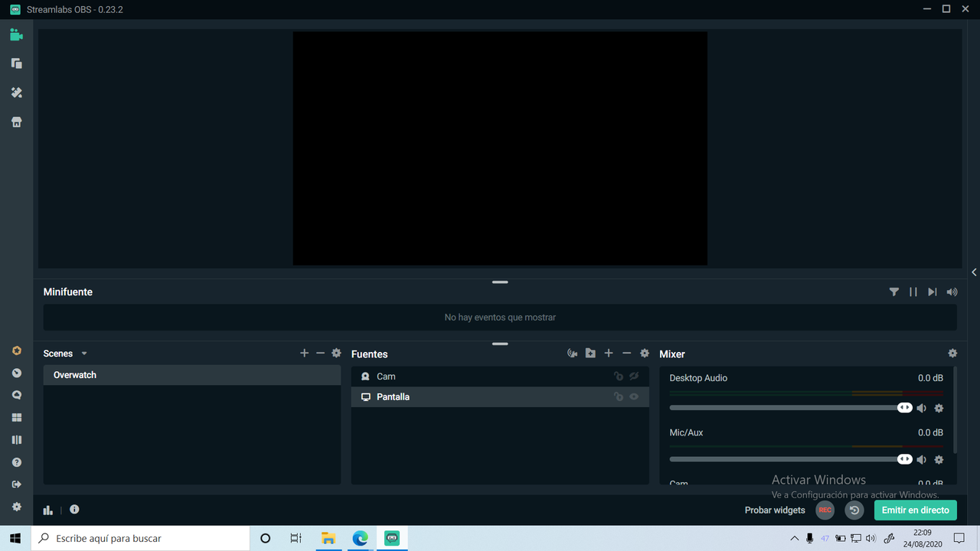Open Mic/Aux settings gear

(939, 459)
